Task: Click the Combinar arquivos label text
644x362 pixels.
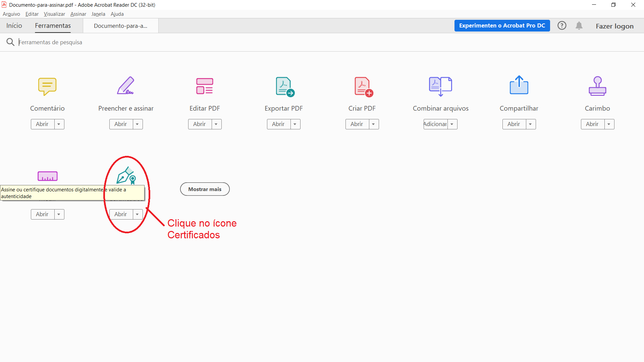Action: pyautogui.click(x=441, y=109)
